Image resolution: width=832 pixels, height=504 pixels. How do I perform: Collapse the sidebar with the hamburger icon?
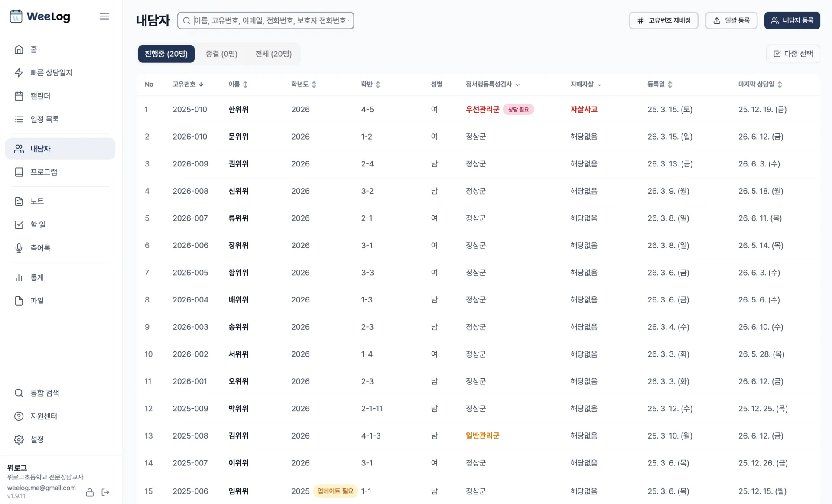point(104,16)
